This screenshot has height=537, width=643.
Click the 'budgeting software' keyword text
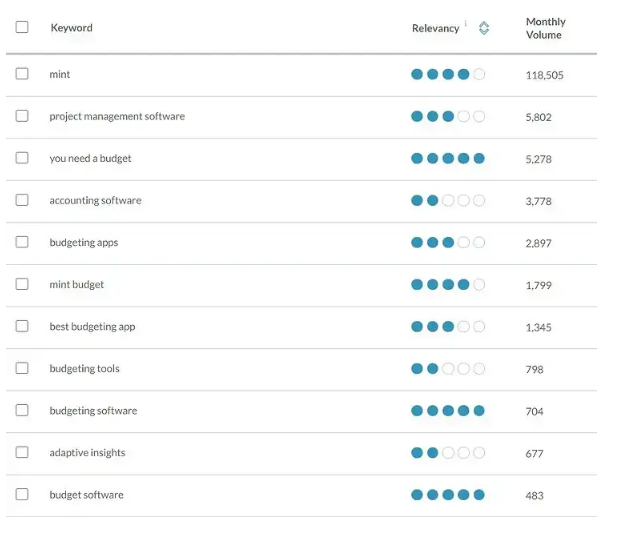click(93, 411)
